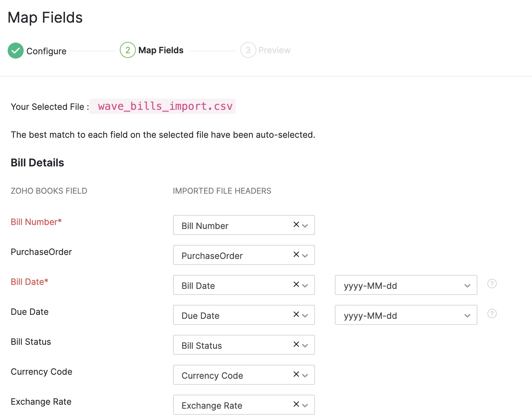This screenshot has width=532, height=420.
Task: Jump to the Preview step
Action: point(274,50)
